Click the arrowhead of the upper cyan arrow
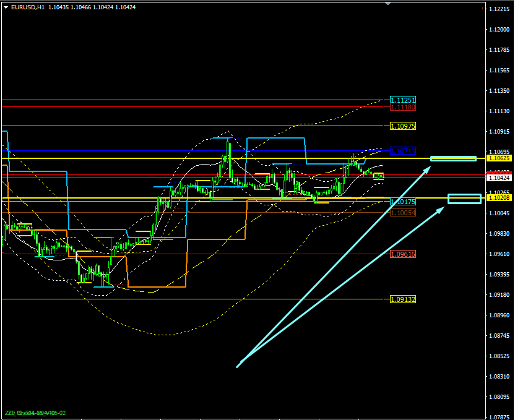The width and height of the screenshot is (515, 420). pos(427,169)
